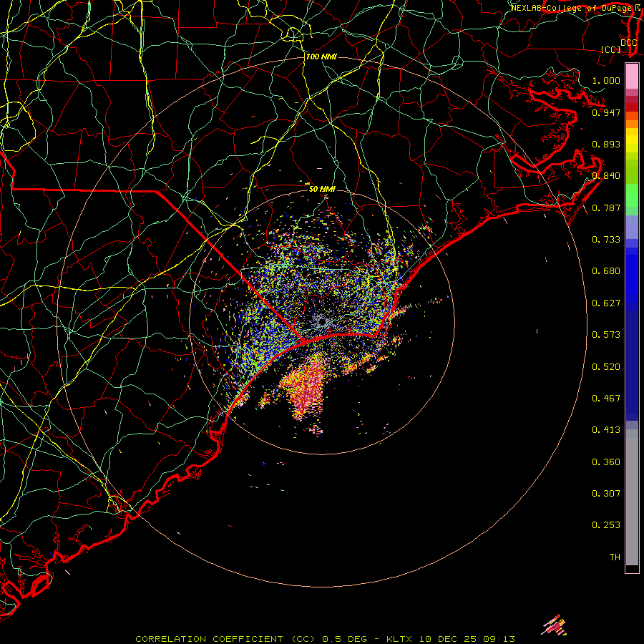Click the 0.467 scale value
This screenshot has width=644, height=644.
tap(606, 399)
